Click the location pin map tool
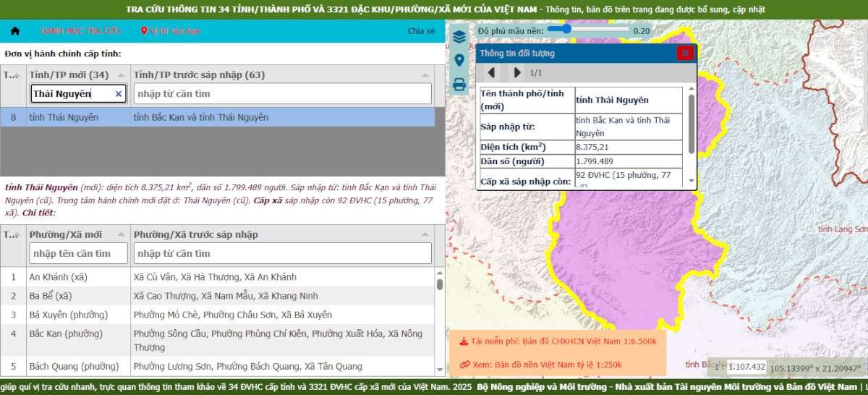 [459, 60]
